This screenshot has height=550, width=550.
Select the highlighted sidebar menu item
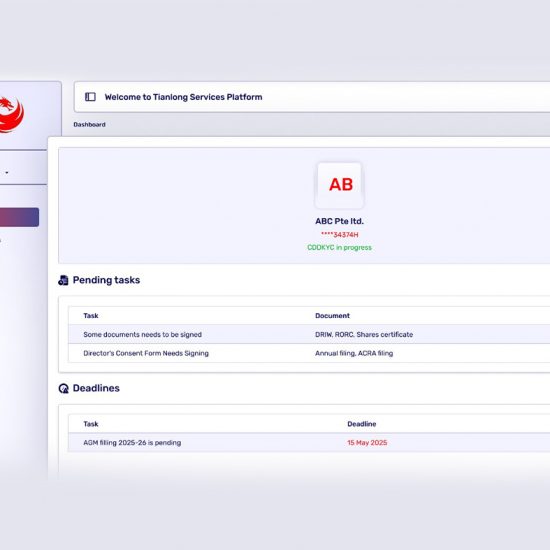(19, 217)
